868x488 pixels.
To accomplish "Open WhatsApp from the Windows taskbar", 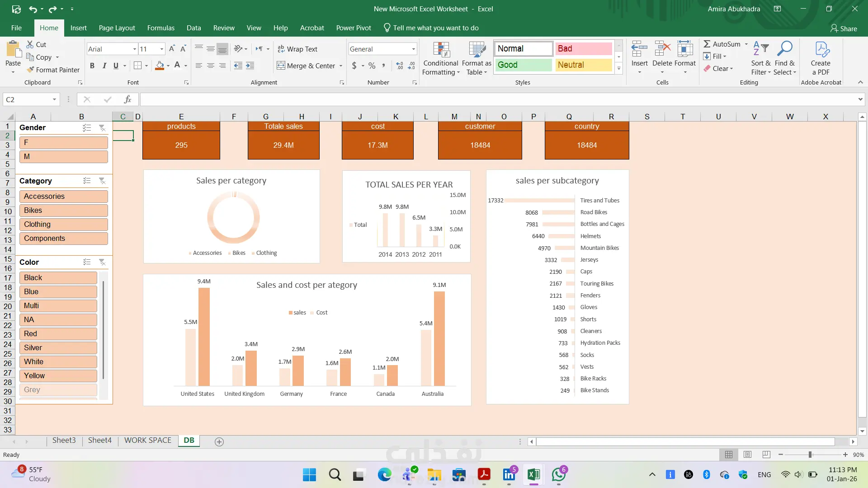I will tap(559, 475).
